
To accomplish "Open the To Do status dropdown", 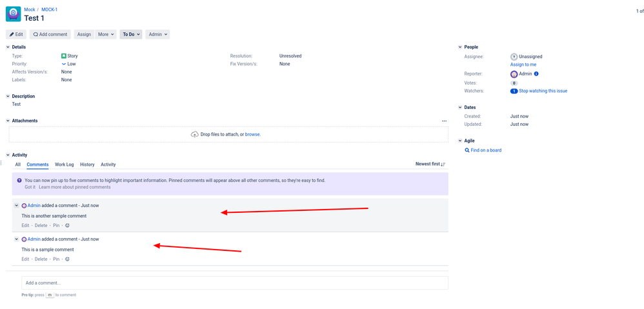I will pos(131,34).
